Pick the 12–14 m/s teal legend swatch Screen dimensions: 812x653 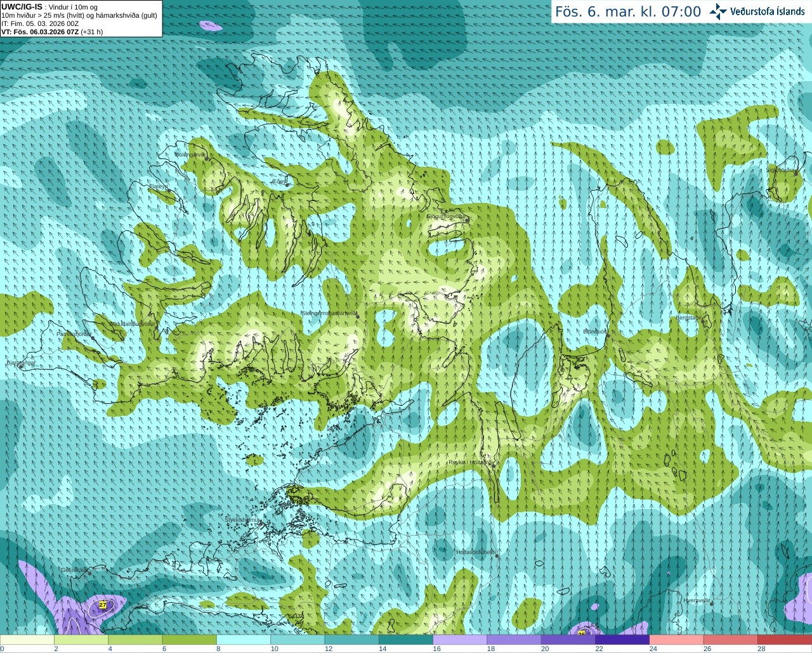click(x=352, y=640)
